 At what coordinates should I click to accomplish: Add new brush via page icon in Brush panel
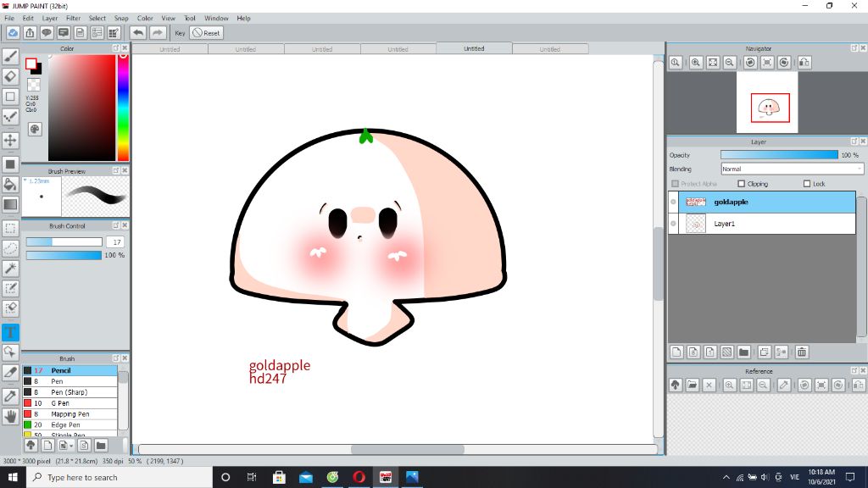click(x=47, y=446)
